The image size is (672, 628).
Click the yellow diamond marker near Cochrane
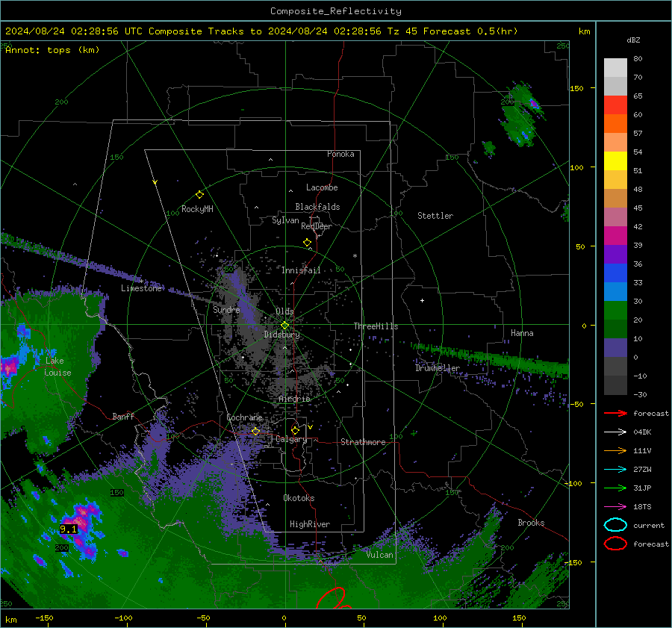[255, 431]
